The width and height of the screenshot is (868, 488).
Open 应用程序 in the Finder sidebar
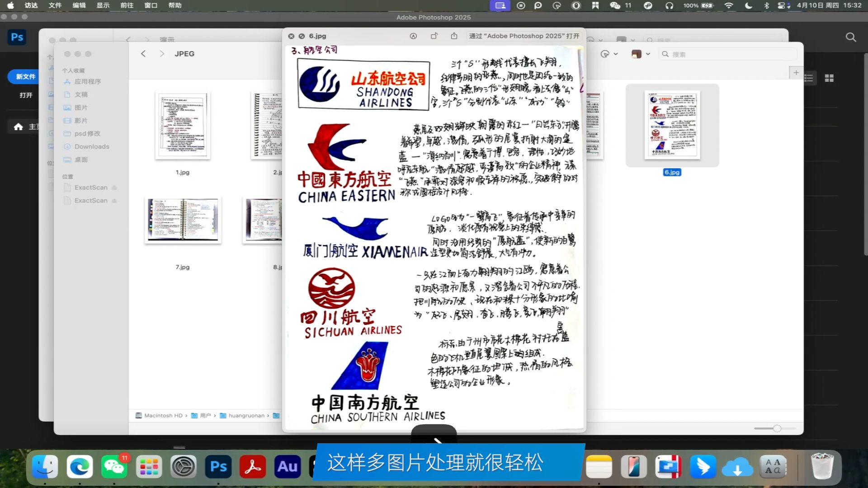[89, 82]
